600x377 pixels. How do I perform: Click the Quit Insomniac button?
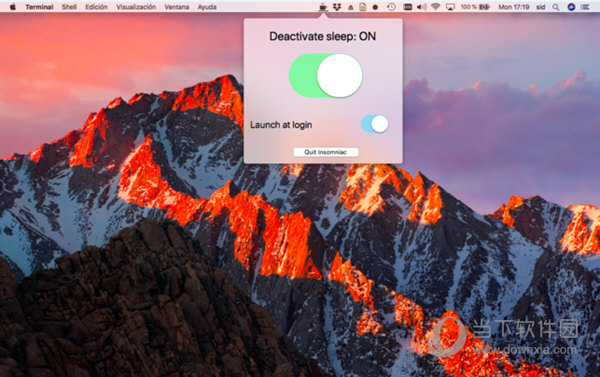click(x=326, y=152)
